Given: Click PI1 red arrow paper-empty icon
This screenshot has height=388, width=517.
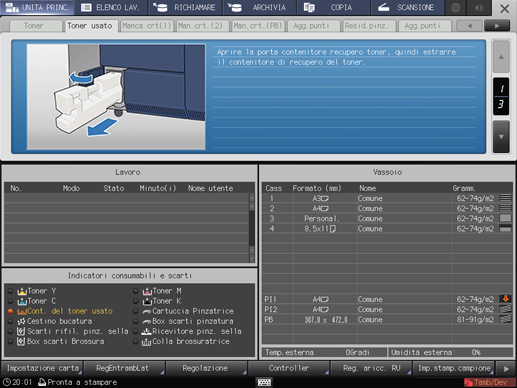Looking at the screenshot, I should pos(505,299).
